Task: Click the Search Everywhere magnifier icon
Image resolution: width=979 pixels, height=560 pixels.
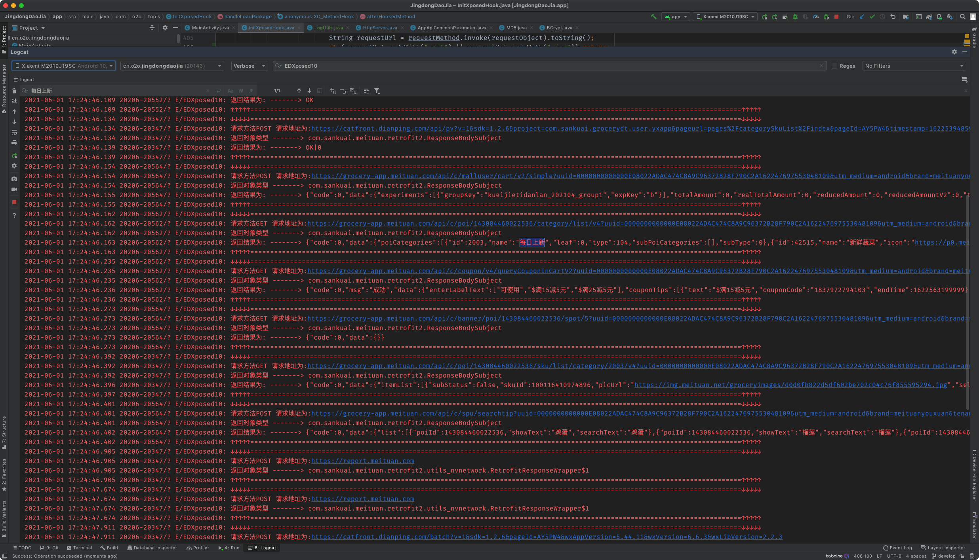Action: click(962, 17)
